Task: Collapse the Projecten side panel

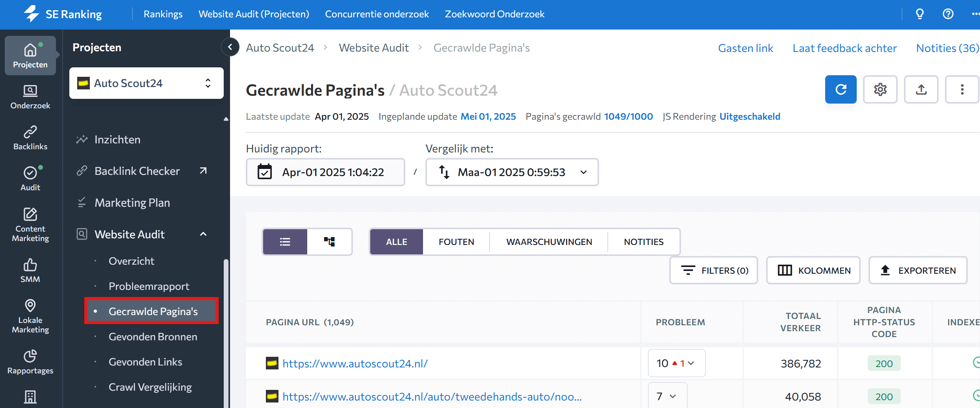Action: pyautogui.click(x=230, y=47)
